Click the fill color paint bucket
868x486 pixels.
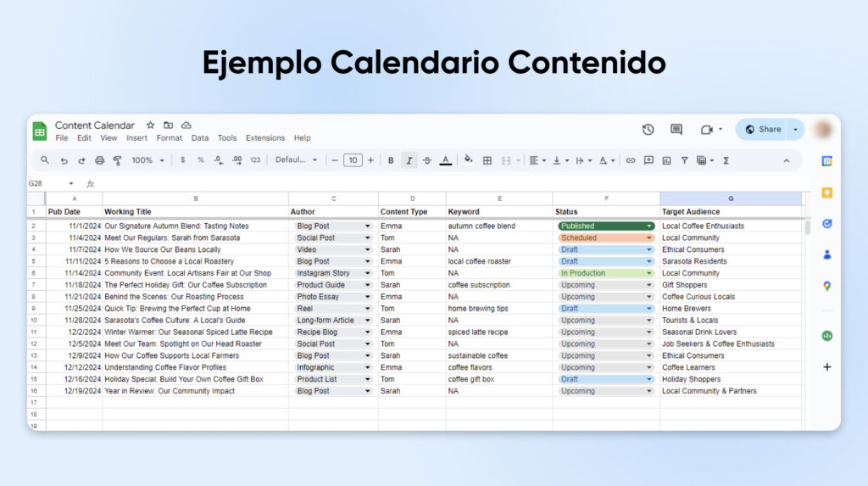(x=468, y=160)
